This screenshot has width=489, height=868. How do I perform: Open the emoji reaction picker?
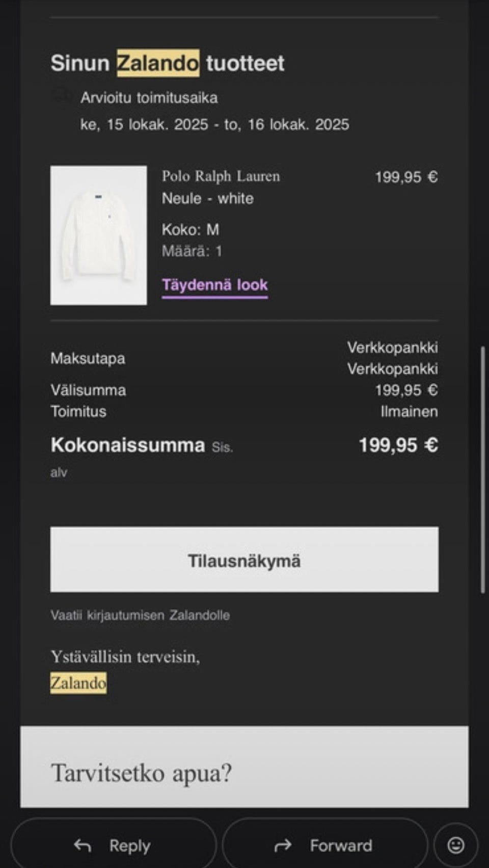tap(455, 846)
